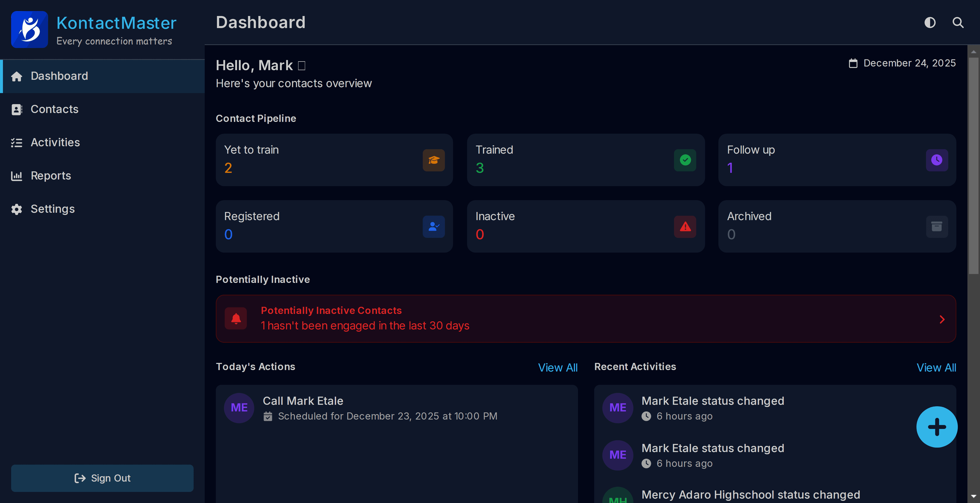Open the search function
Viewport: 980px width, 503px height.
pyautogui.click(x=958, y=22)
